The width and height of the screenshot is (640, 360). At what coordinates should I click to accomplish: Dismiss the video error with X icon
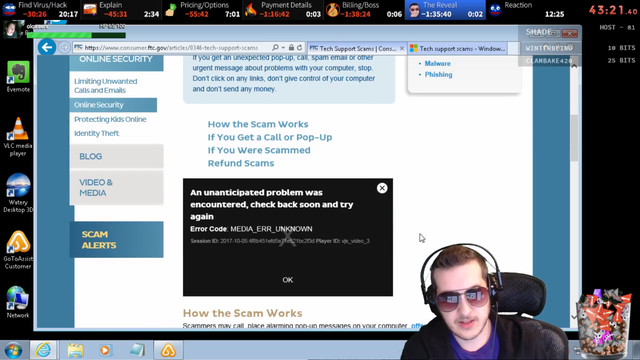pos(382,188)
